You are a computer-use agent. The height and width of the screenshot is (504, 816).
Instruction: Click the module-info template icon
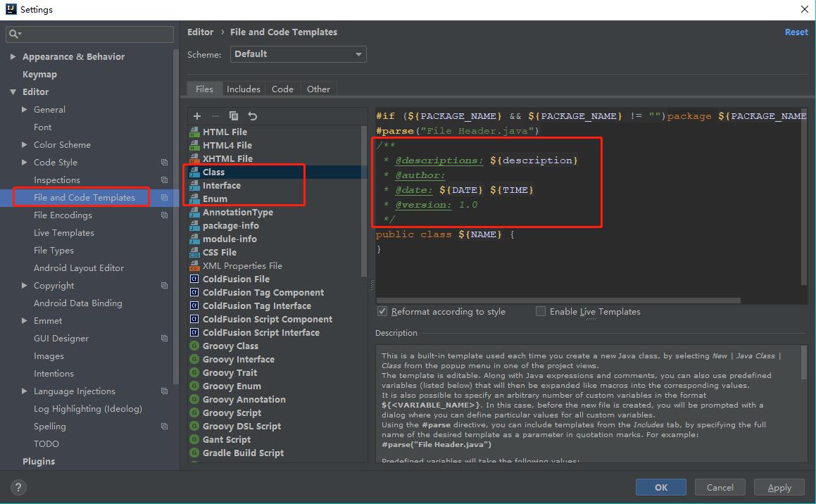pos(194,239)
